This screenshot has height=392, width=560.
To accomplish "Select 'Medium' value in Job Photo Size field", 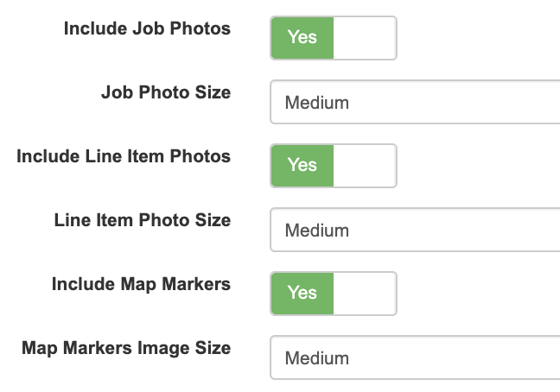I will click(x=317, y=103).
